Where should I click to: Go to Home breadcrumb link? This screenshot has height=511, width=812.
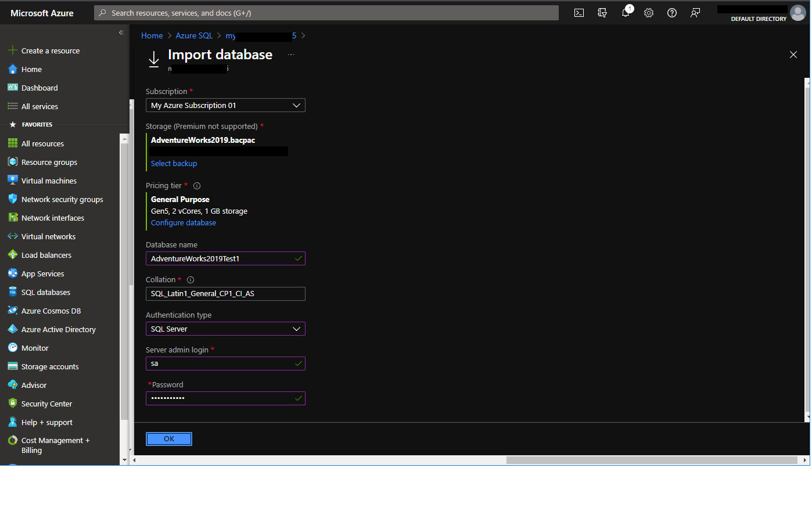[x=152, y=35]
